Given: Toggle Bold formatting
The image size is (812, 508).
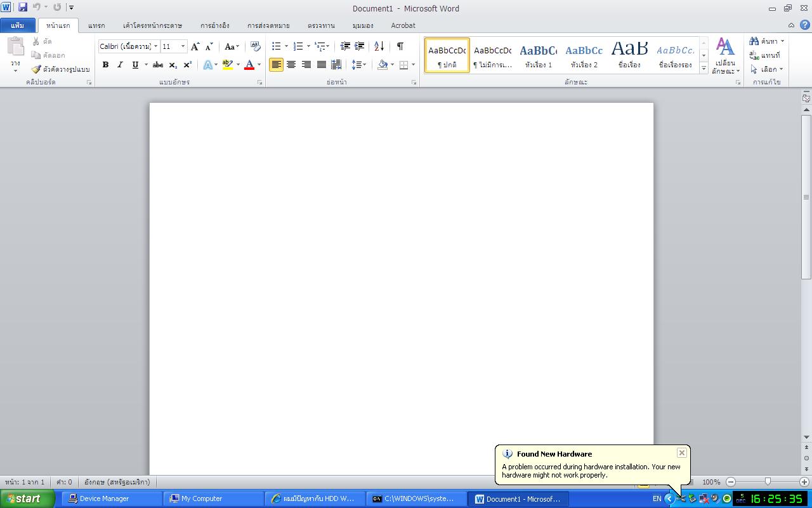Looking at the screenshot, I should point(105,65).
